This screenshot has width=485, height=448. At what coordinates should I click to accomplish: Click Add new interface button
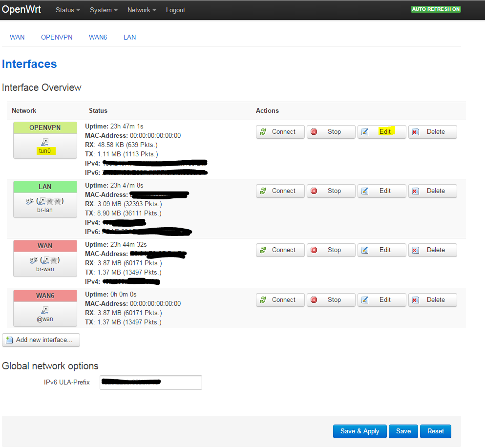coord(41,340)
